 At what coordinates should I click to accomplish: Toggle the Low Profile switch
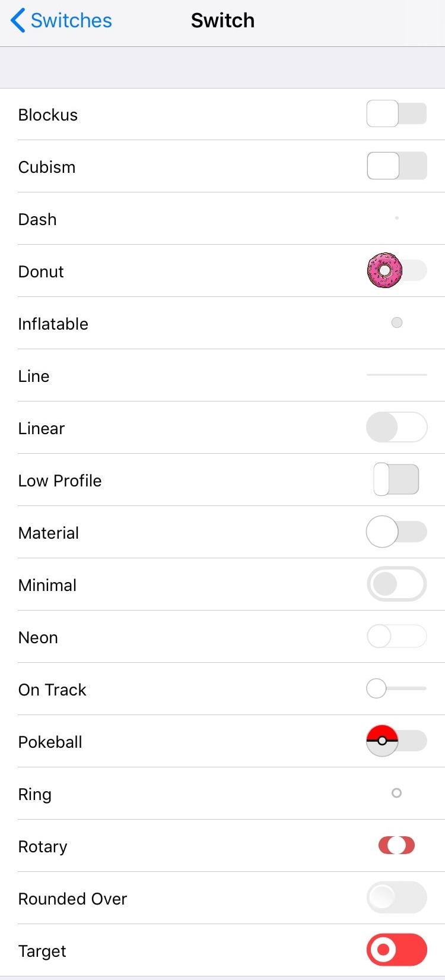[x=396, y=479]
